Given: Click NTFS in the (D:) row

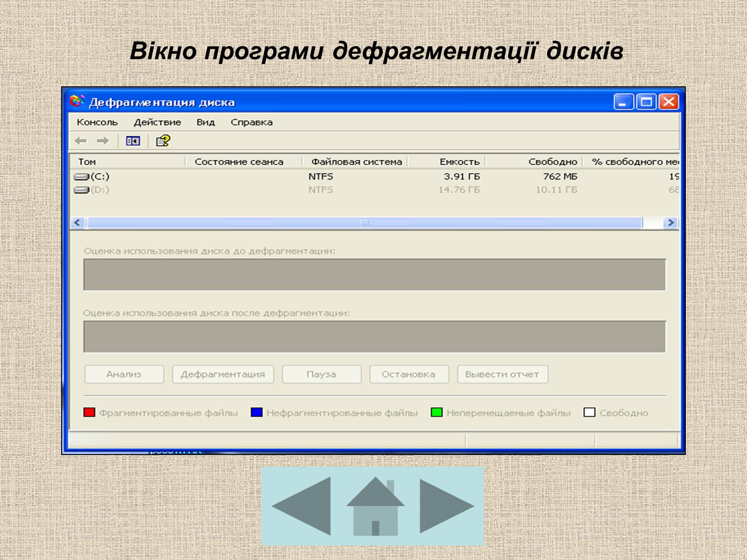Looking at the screenshot, I should [x=321, y=189].
